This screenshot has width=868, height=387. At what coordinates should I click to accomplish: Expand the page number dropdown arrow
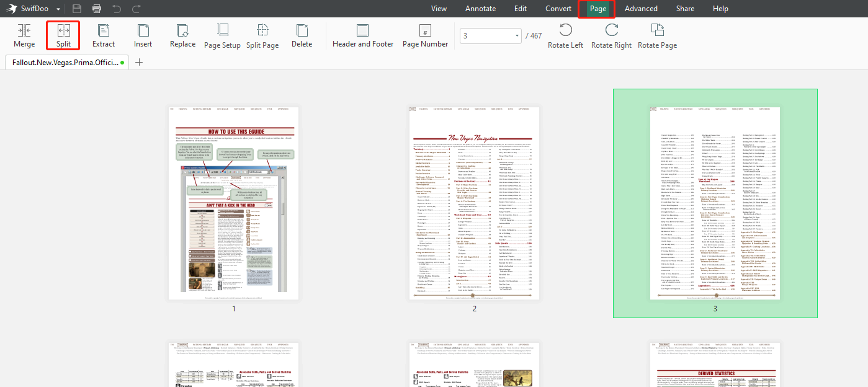(517, 36)
